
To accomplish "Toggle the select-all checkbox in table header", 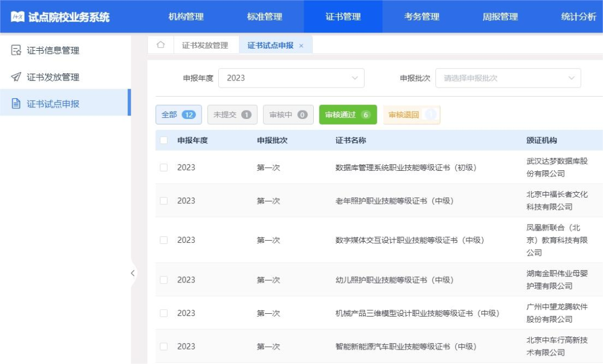I will click(164, 140).
